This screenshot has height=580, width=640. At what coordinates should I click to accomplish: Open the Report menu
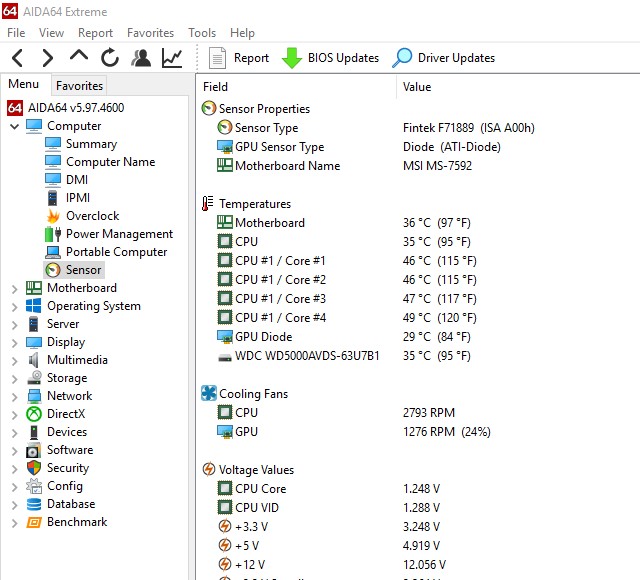tap(96, 33)
